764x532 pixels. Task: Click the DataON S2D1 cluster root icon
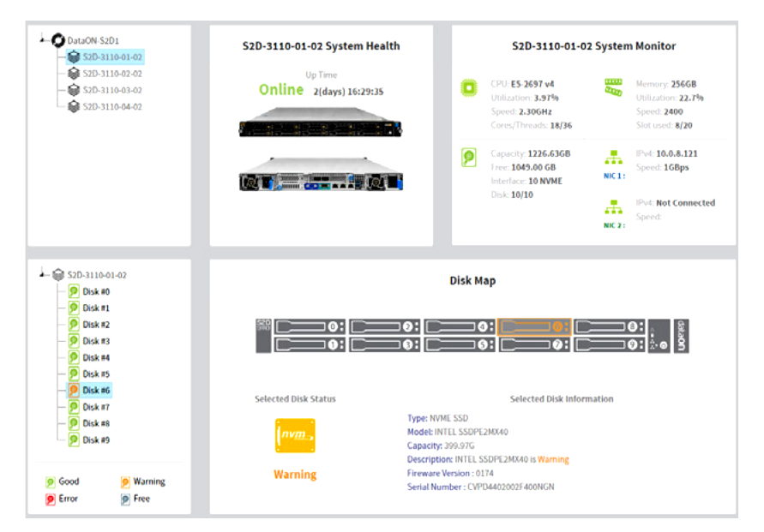[x=58, y=40]
